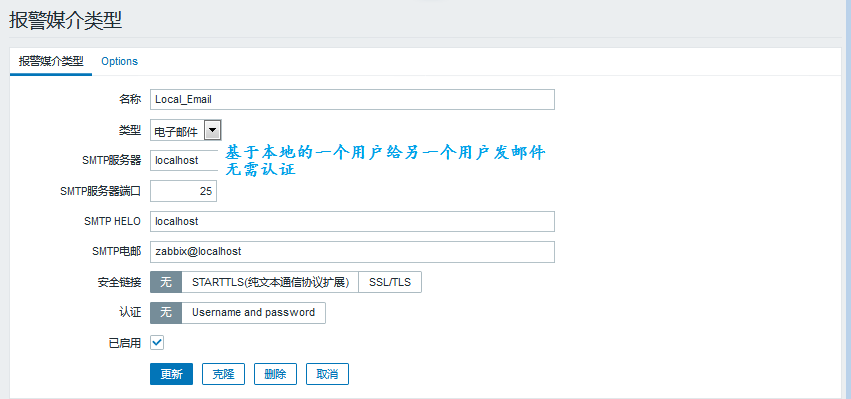The height and width of the screenshot is (399, 851).
Task: Select STARTTLS security connection option
Action: tap(270, 282)
